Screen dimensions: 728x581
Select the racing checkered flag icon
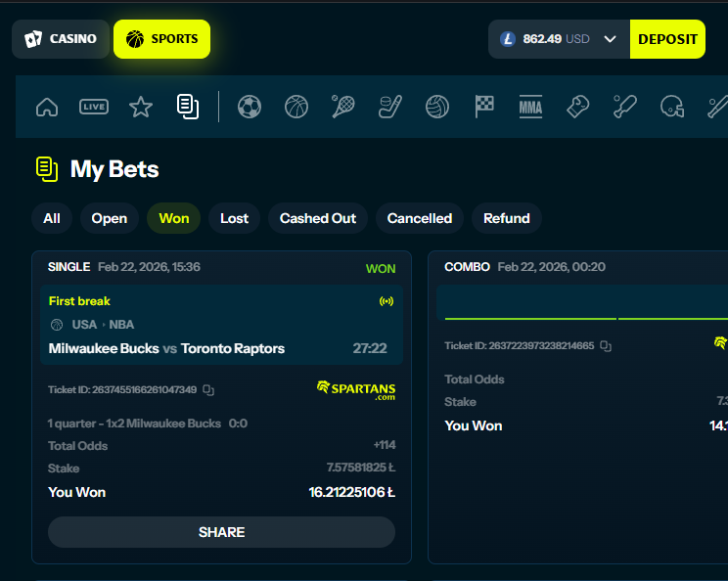[x=484, y=107]
